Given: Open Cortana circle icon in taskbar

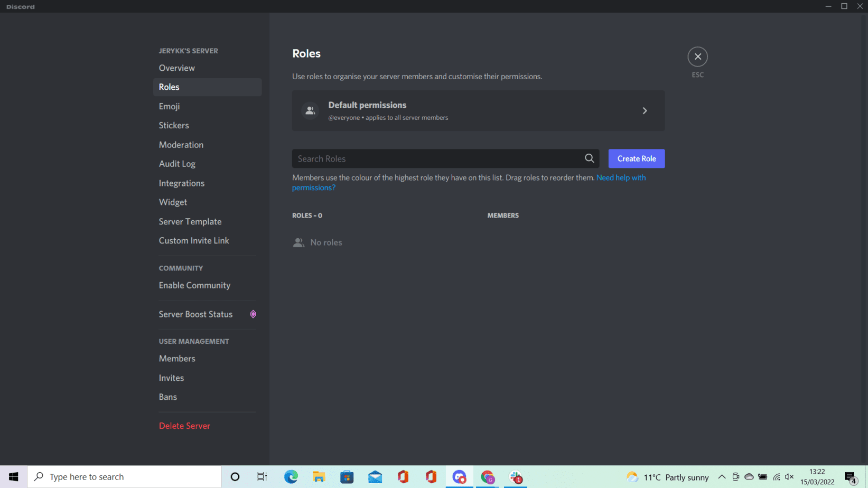Looking at the screenshot, I should coord(235,477).
